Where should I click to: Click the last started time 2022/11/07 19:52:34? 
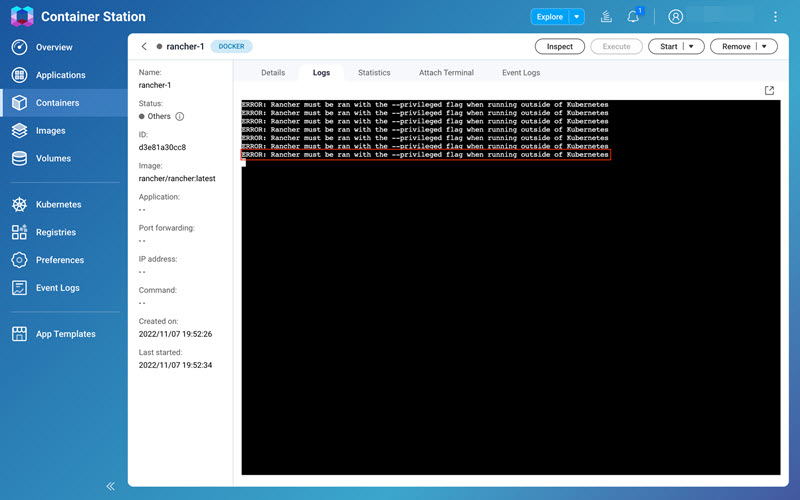176,365
